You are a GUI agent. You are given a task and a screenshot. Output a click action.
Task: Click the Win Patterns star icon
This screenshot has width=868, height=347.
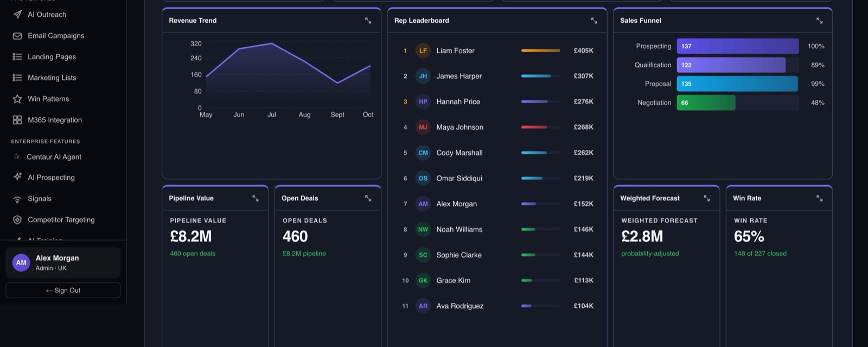pos(17,99)
